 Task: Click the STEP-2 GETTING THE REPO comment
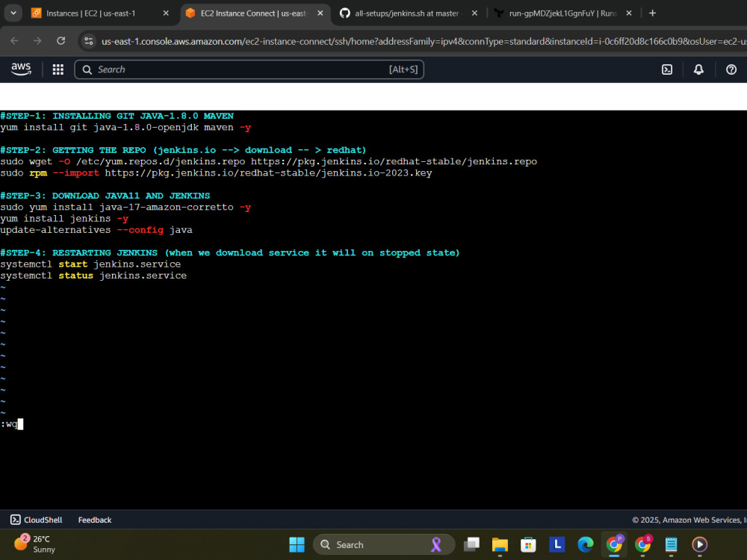183,150
